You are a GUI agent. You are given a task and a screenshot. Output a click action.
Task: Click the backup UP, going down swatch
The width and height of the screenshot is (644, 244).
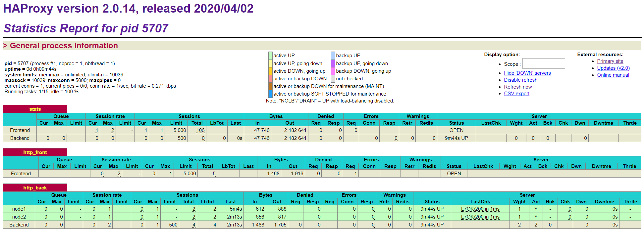coord(333,63)
